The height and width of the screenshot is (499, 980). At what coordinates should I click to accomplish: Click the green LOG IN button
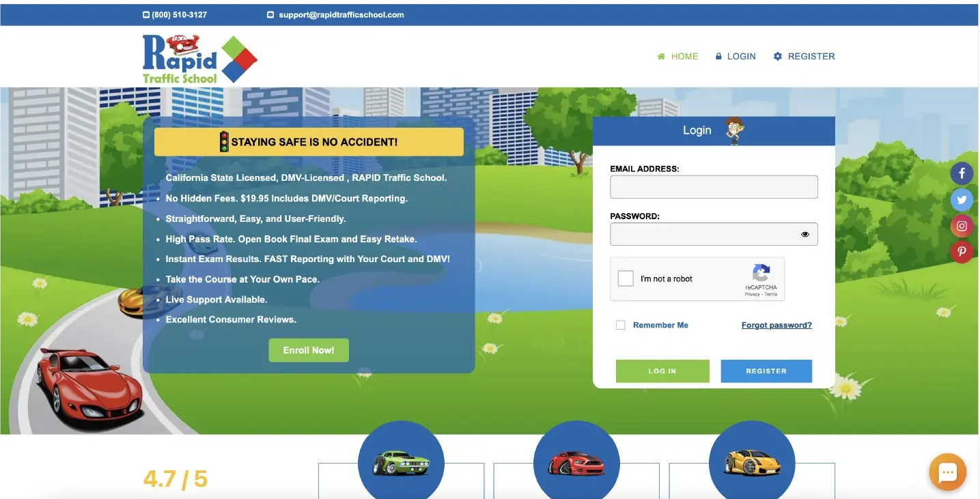pyautogui.click(x=662, y=371)
